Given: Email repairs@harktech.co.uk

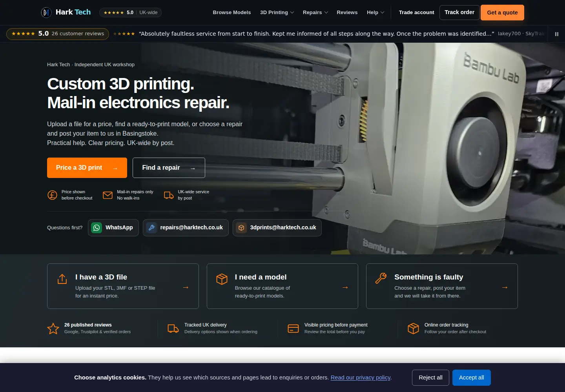Looking at the screenshot, I should coord(186,228).
